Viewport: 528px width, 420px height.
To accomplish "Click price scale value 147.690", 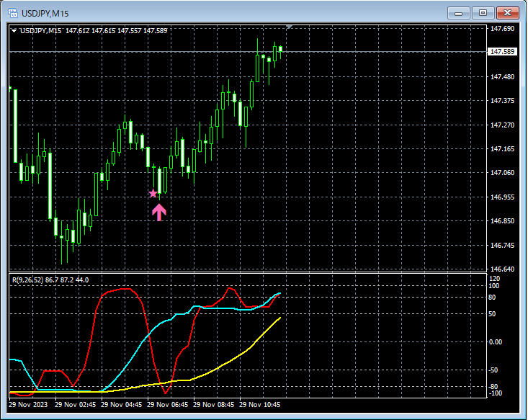I will (502, 29).
